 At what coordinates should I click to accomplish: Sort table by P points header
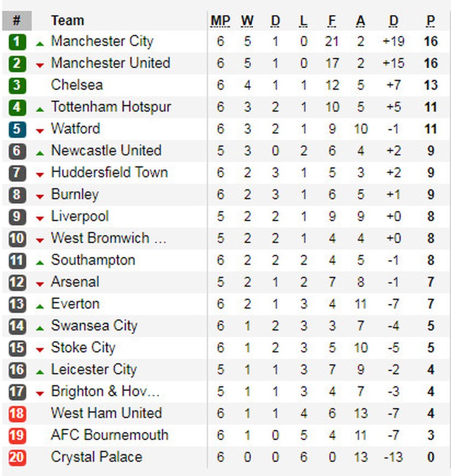pyautogui.click(x=431, y=21)
